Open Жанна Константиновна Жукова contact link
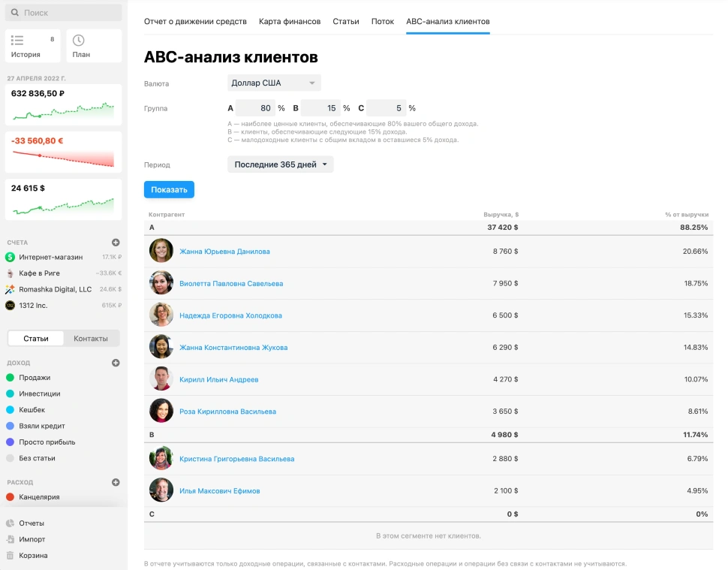This screenshot has height=570, width=728. coord(233,348)
